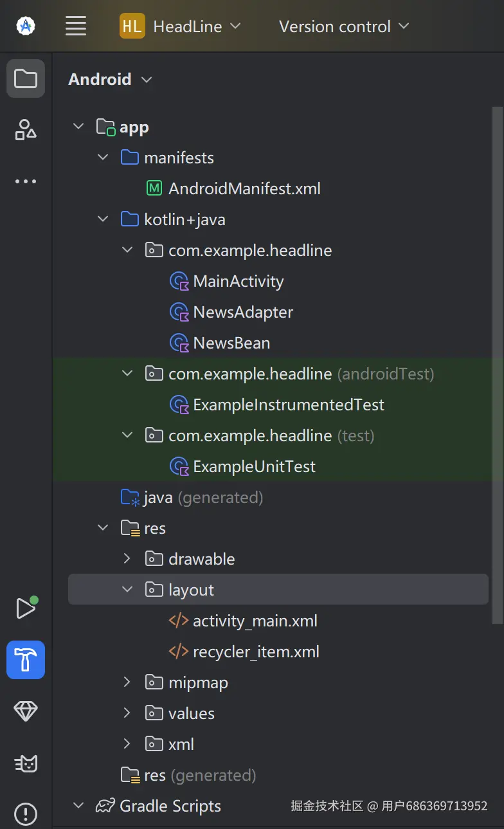Collapse the res folder
Viewport: 504px width, 829px height.
[103, 528]
